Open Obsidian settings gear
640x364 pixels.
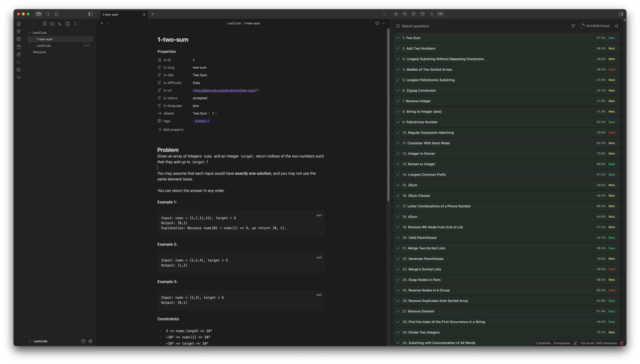90,341
